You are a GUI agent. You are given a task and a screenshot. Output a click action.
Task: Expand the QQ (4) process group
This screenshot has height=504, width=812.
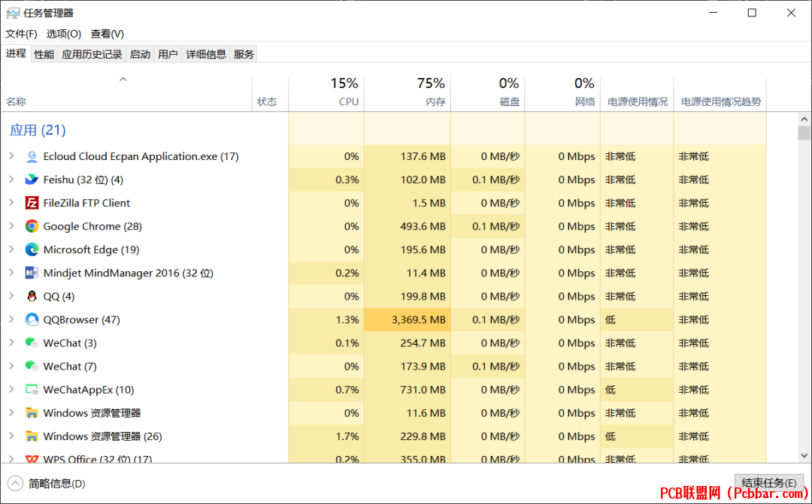11,295
